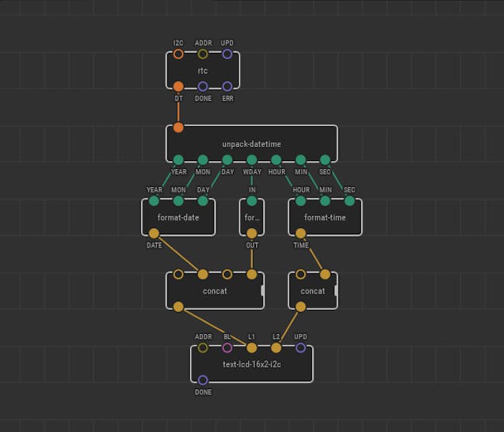The height and width of the screenshot is (432, 504).
Task: Select the format-date node
Action: 178,217
